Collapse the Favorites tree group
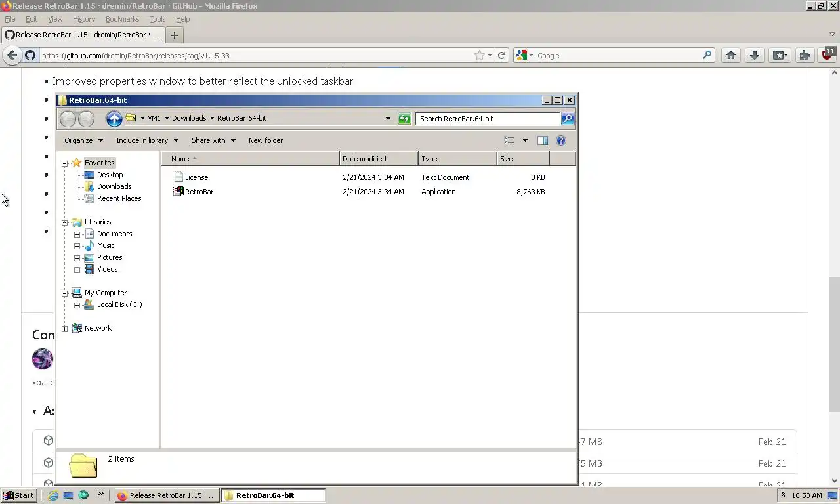 pos(65,163)
